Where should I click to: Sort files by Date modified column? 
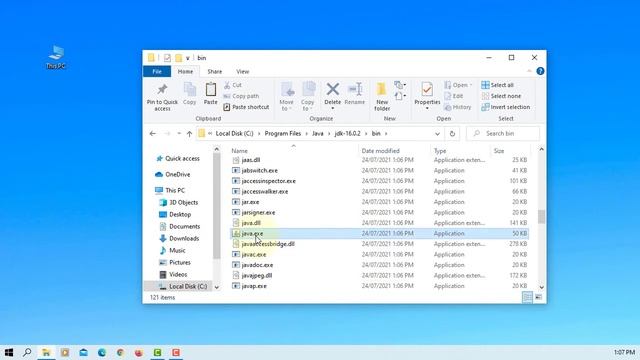coord(380,151)
